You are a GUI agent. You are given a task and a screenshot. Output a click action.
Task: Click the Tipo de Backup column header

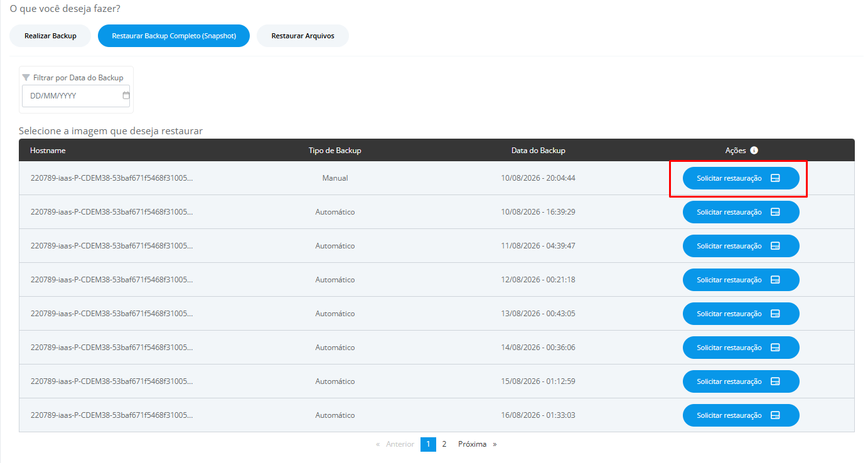click(335, 151)
